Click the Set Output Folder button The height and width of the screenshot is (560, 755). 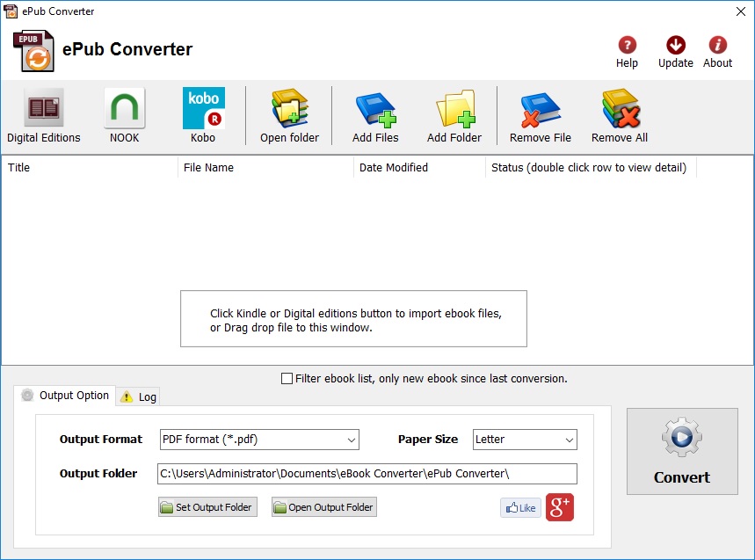(207, 507)
